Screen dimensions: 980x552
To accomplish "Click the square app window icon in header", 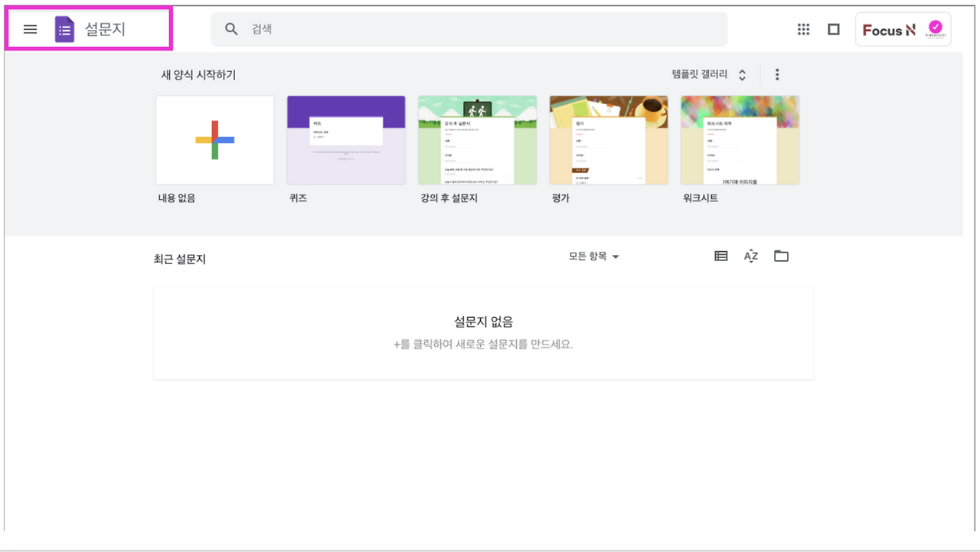I will [x=833, y=29].
